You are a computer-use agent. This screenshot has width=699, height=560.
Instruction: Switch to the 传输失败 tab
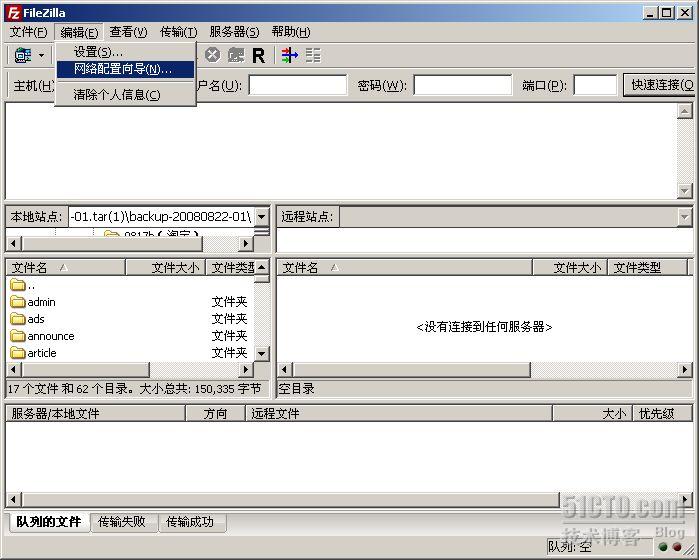(121, 522)
